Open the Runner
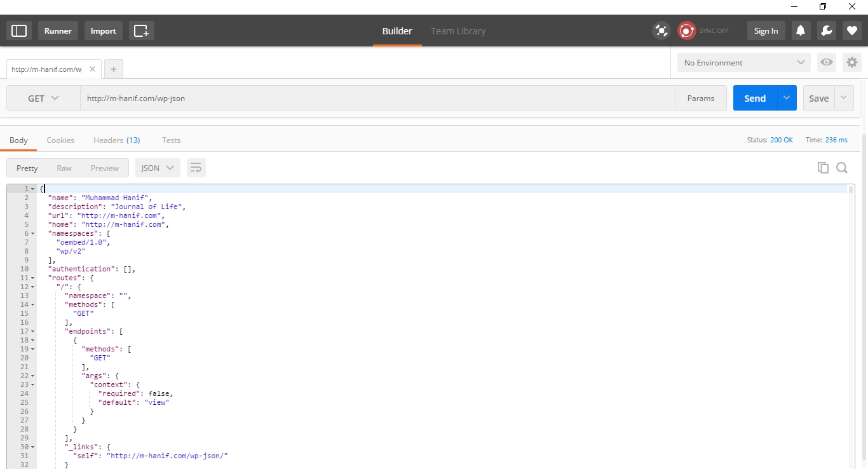This screenshot has width=868, height=469. point(58,31)
